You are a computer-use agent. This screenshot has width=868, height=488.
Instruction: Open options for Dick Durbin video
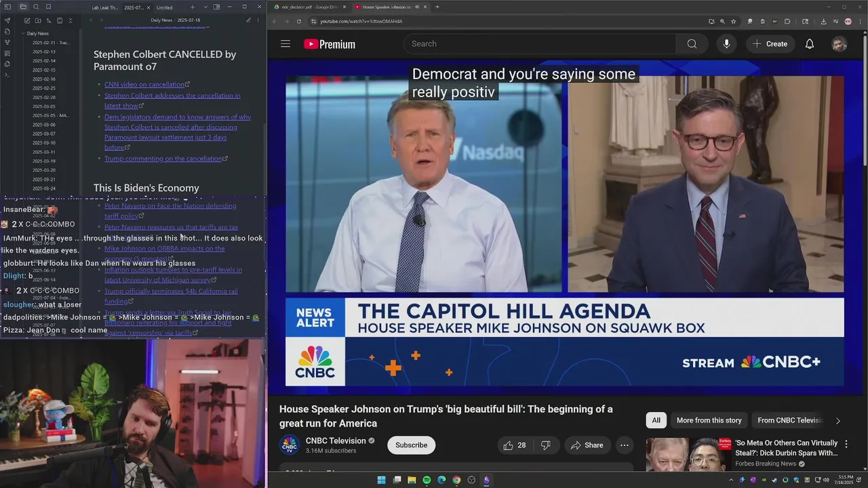pyautogui.click(x=846, y=444)
